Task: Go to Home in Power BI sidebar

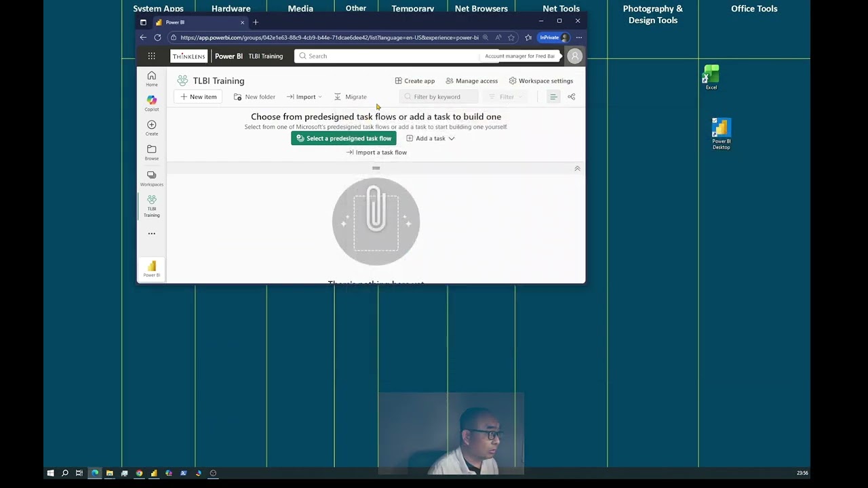Action: pyautogui.click(x=151, y=79)
